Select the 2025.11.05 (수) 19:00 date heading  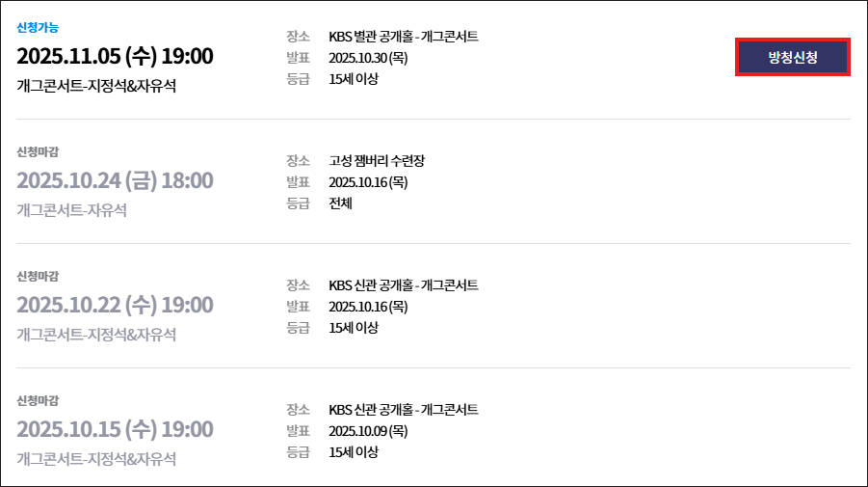pos(115,56)
